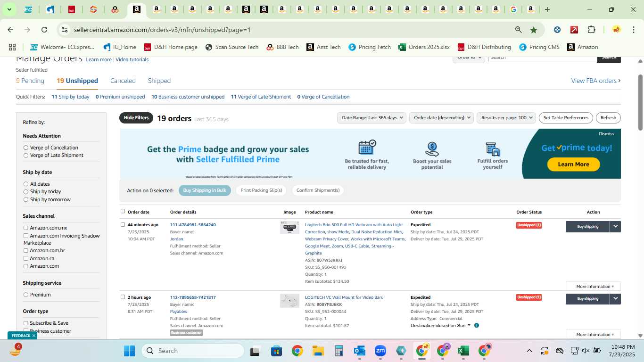The height and width of the screenshot is (362, 644).
Task: Click the Hide Filters button
Action: [x=136, y=118]
